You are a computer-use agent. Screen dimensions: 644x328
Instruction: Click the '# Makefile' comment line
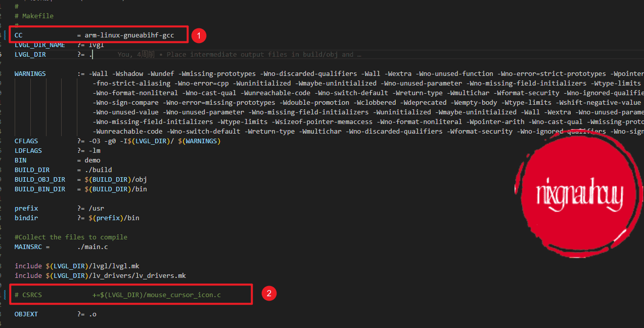tap(34, 16)
